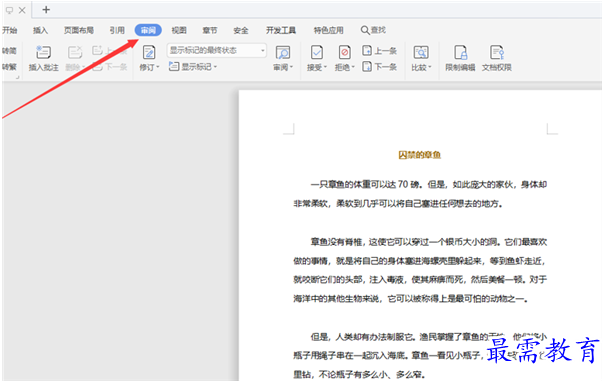
Task: Switch to the 开发工具 tab
Action: click(x=281, y=30)
